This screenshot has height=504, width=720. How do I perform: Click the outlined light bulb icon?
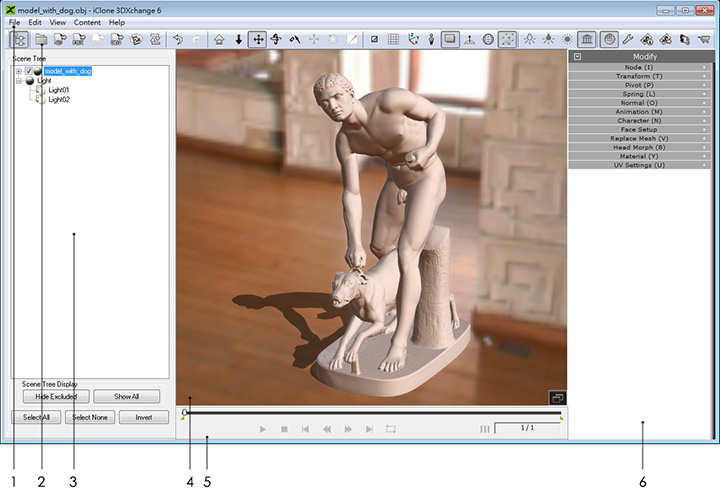pyautogui.click(x=529, y=39)
